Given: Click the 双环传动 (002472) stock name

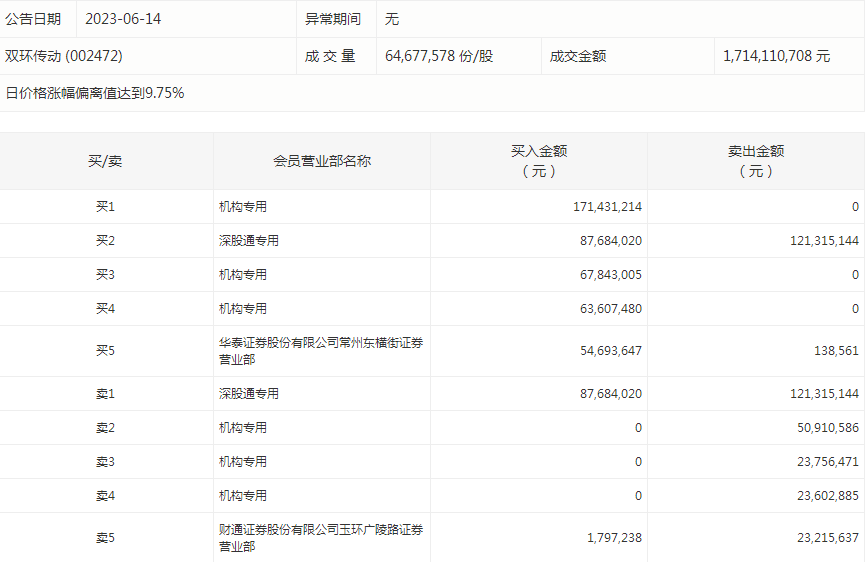Looking at the screenshot, I should click(x=65, y=57).
